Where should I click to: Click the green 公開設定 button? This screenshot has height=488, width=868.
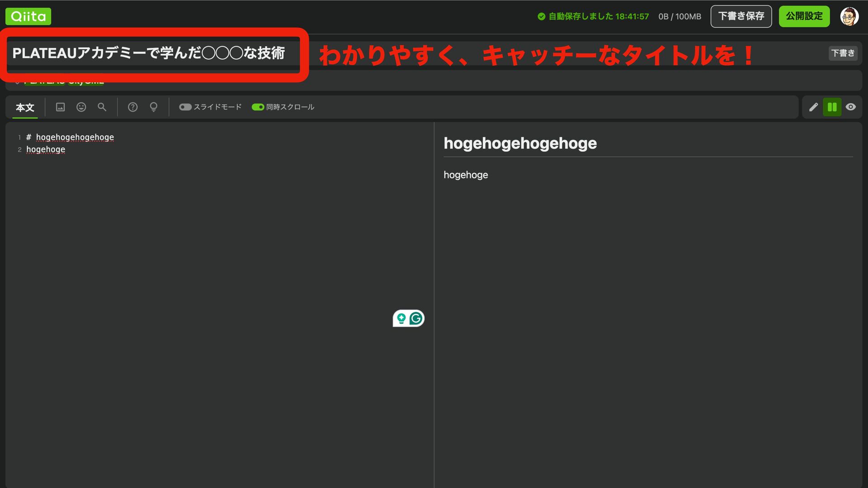804,17
